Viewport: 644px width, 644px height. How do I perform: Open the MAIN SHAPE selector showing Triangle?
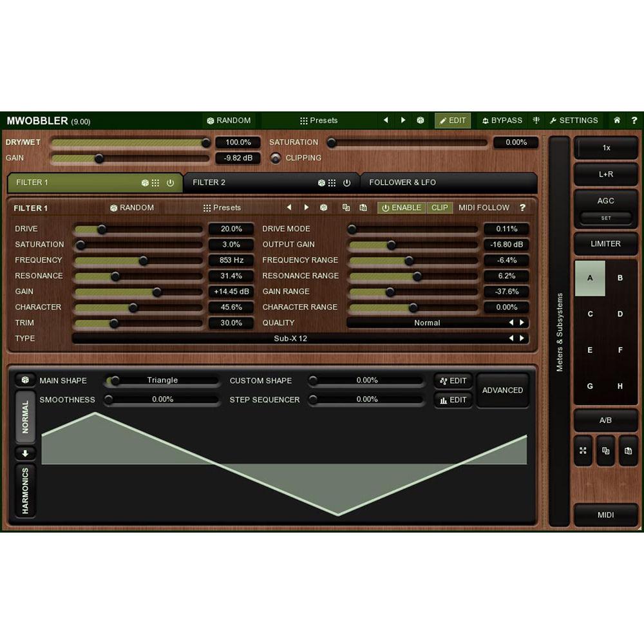163,380
